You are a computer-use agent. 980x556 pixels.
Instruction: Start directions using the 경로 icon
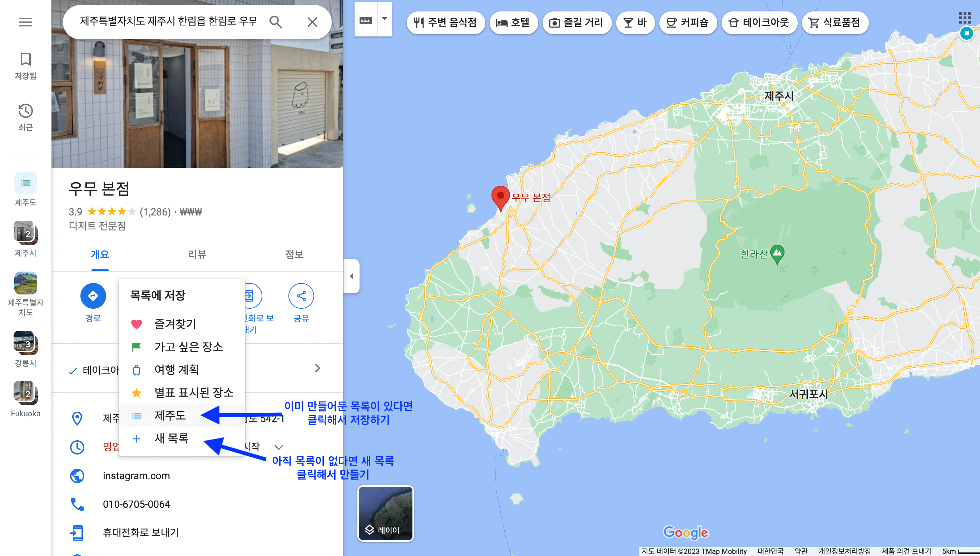(x=94, y=296)
